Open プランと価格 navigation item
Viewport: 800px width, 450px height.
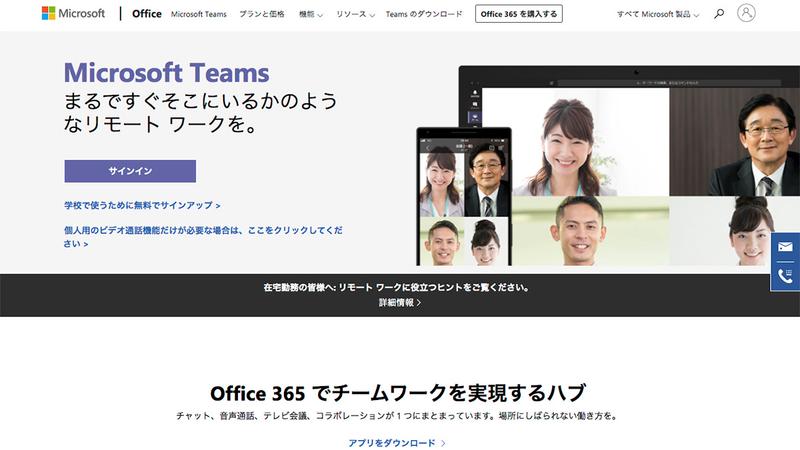262,14
